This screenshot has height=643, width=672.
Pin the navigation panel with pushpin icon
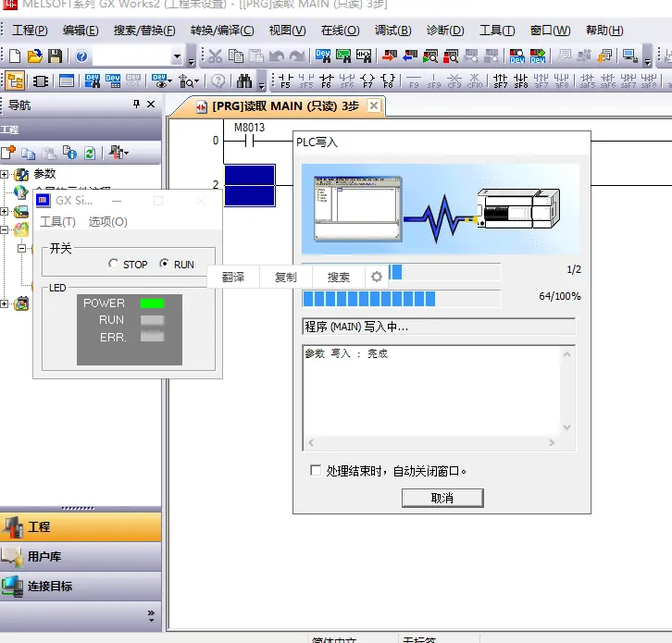(136, 104)
